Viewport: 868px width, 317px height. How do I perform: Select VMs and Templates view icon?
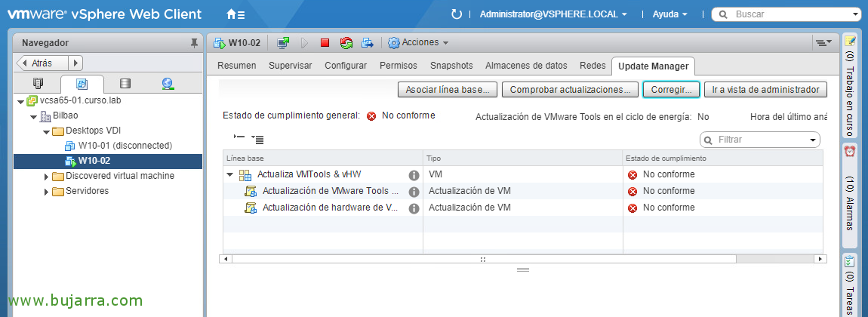82,84
